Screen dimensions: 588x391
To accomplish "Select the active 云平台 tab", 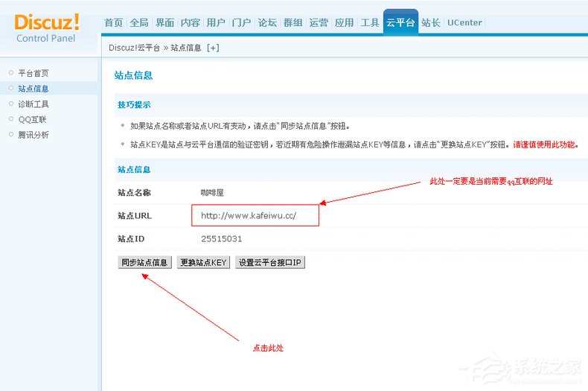I will click(x=400, y=22).
